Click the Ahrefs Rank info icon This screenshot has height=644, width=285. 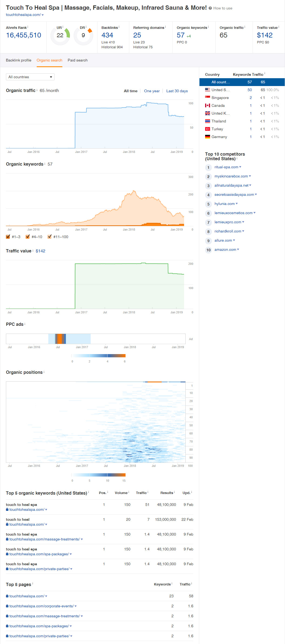[28, 27]
